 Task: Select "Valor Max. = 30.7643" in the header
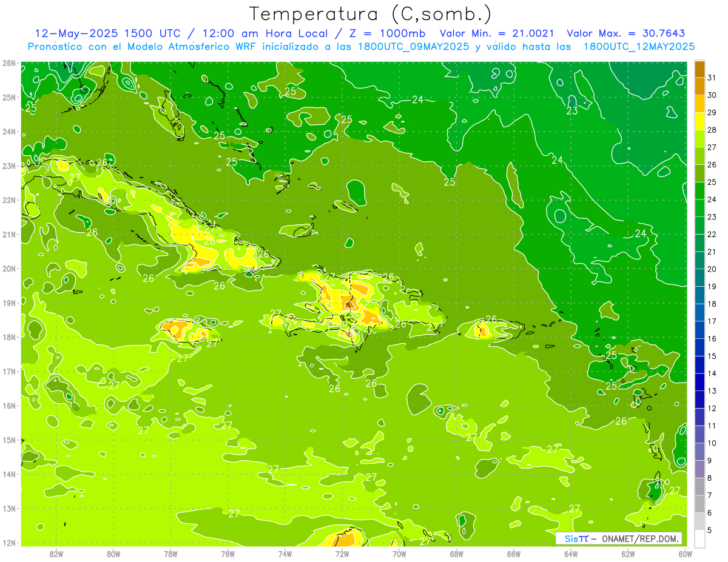click(625, 33)
